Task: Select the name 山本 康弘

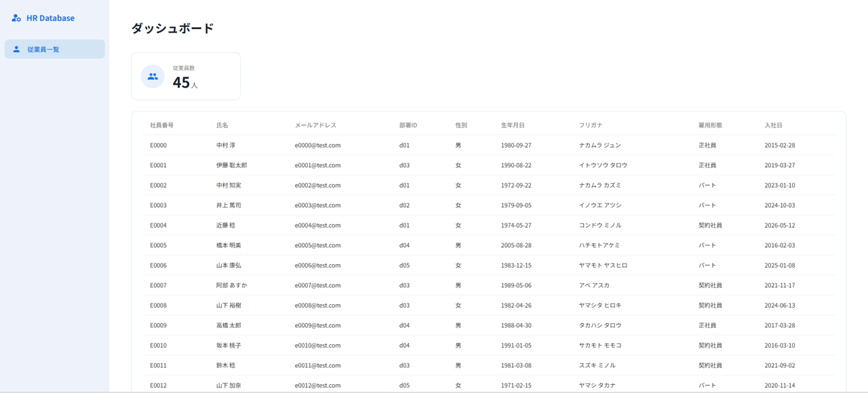Action: pos(229,266)
